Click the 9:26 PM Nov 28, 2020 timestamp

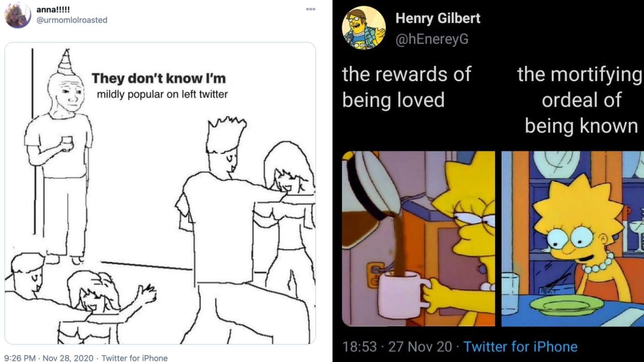click(48, 358)
